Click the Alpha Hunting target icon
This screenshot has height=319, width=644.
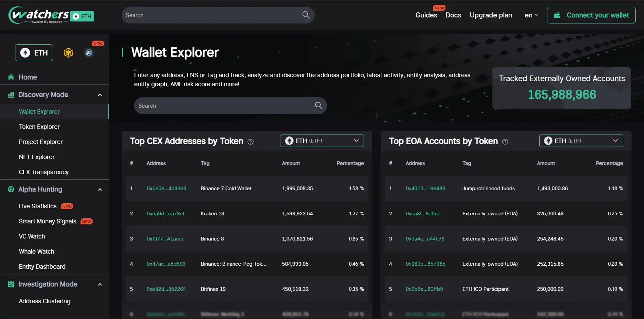coord(11,189)
